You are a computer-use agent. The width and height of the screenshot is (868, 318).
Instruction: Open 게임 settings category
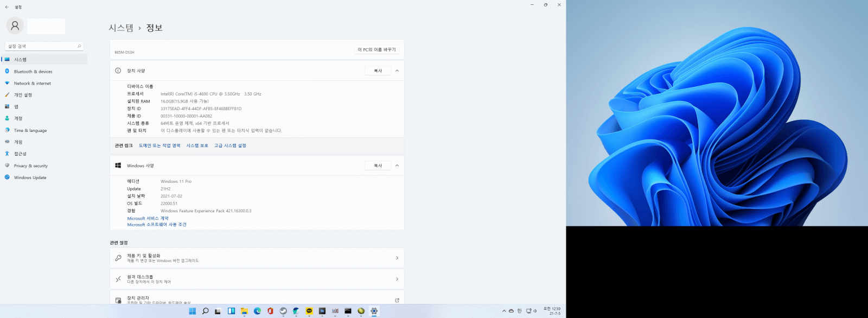(44, 142)
